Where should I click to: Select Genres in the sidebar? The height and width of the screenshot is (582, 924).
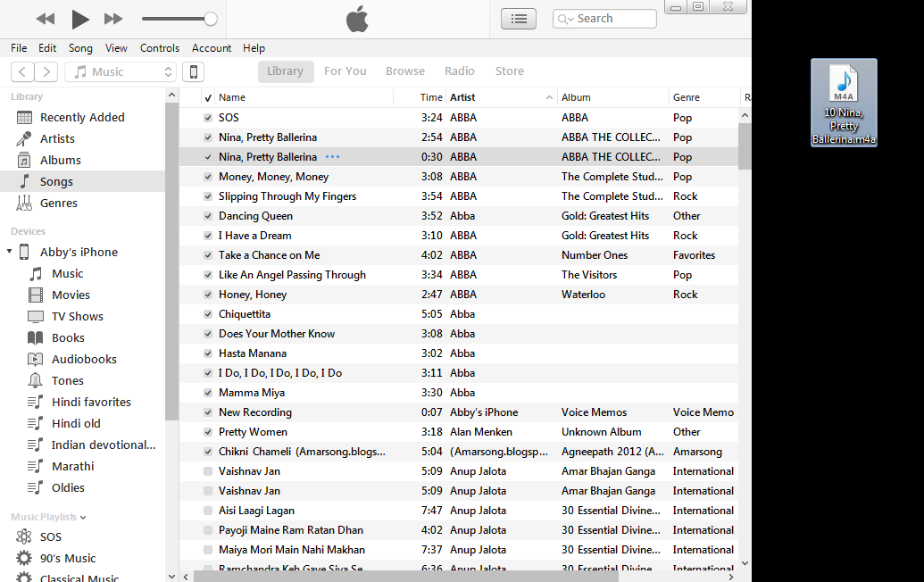click(x=82, y=204)
